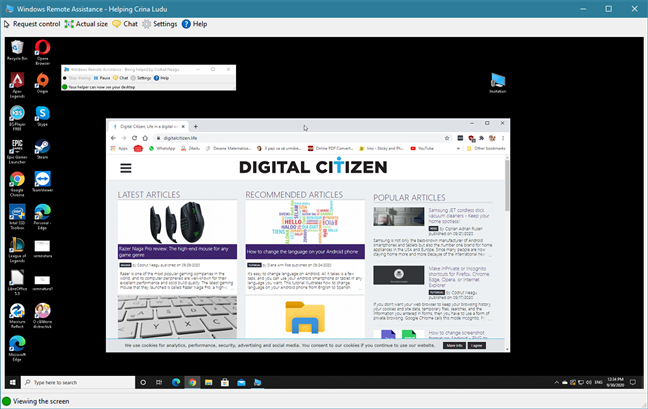Viewport: 648px width, 409px height.
Task: Select the LibreOffice desktop shortcut
Action: coord(17,283)
